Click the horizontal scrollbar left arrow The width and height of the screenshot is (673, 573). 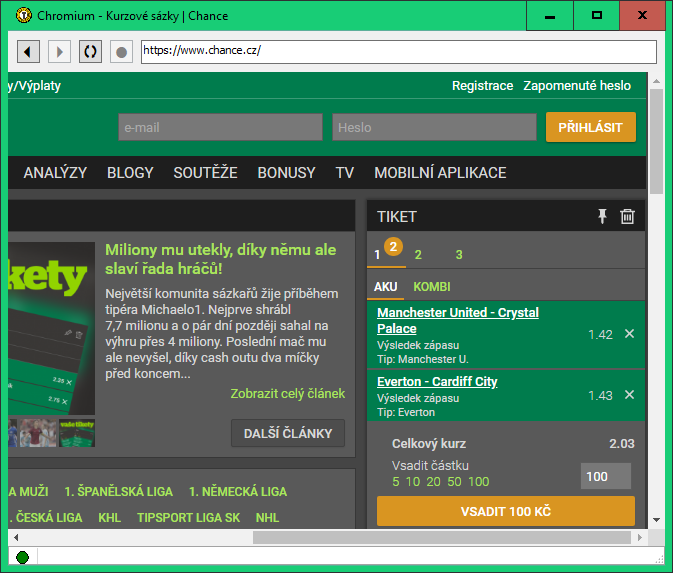(16, 537)
